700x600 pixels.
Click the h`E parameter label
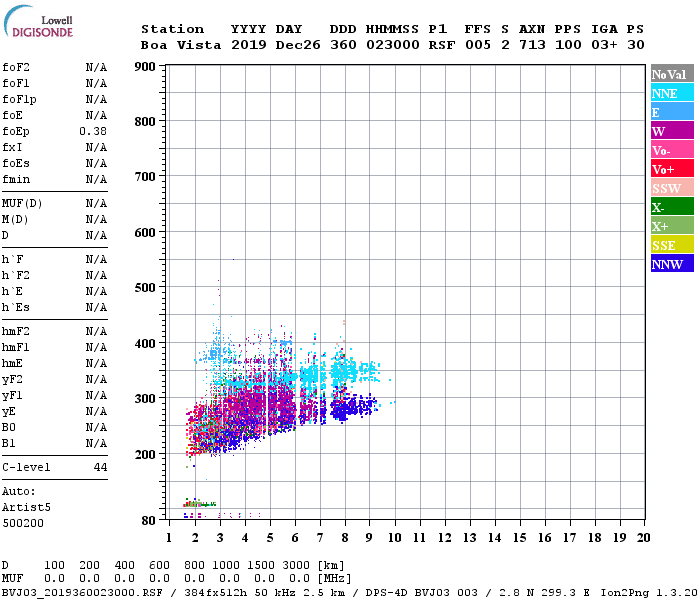click(x=12, y=292)
